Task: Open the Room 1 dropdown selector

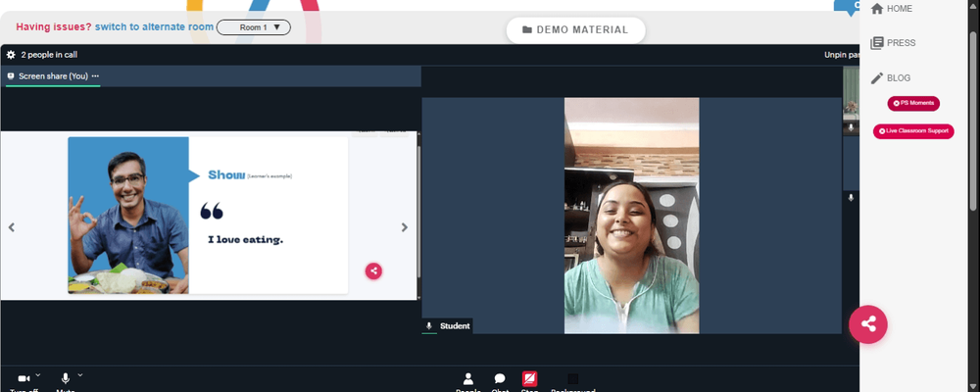Action: pos(253,27)
